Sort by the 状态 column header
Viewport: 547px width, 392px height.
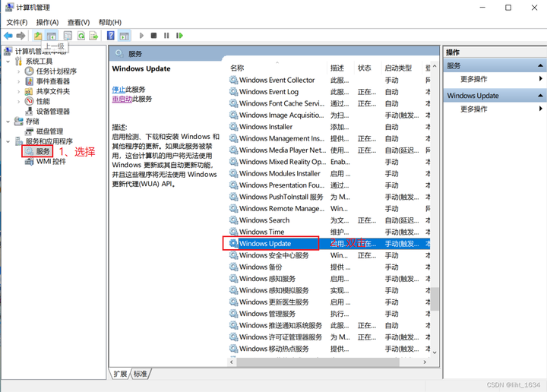[368, 68]
